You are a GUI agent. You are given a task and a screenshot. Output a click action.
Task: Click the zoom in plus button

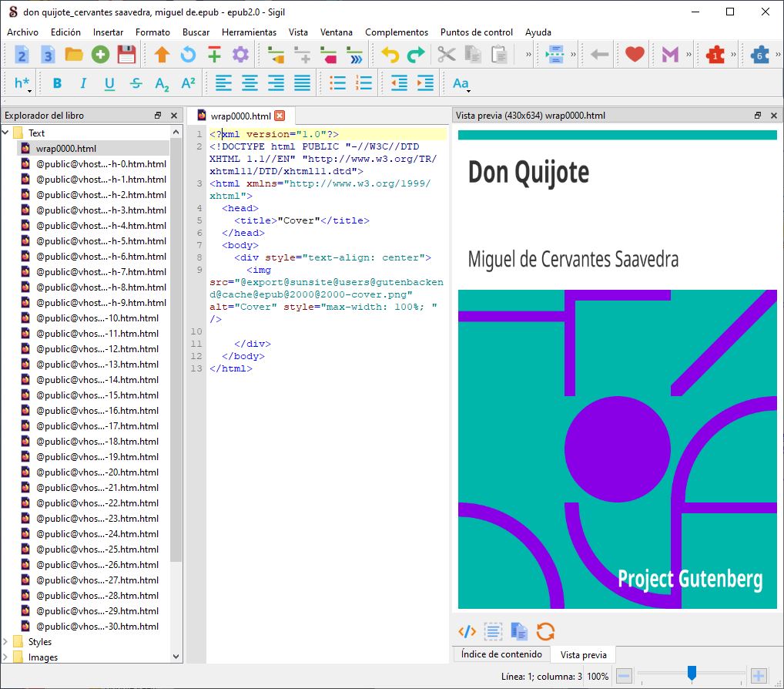point(759,676)
